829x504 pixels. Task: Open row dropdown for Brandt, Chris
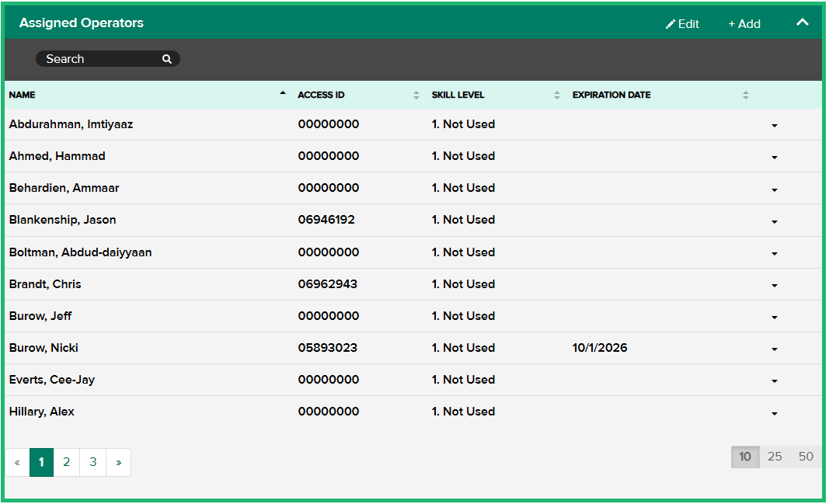pyautogui.click(x=774, y=285)
